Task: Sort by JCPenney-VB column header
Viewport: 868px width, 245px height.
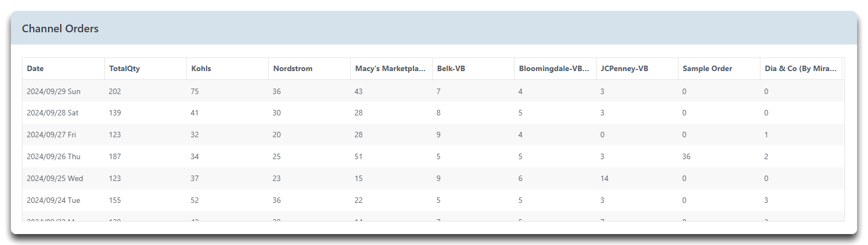Action: [637, 68]
